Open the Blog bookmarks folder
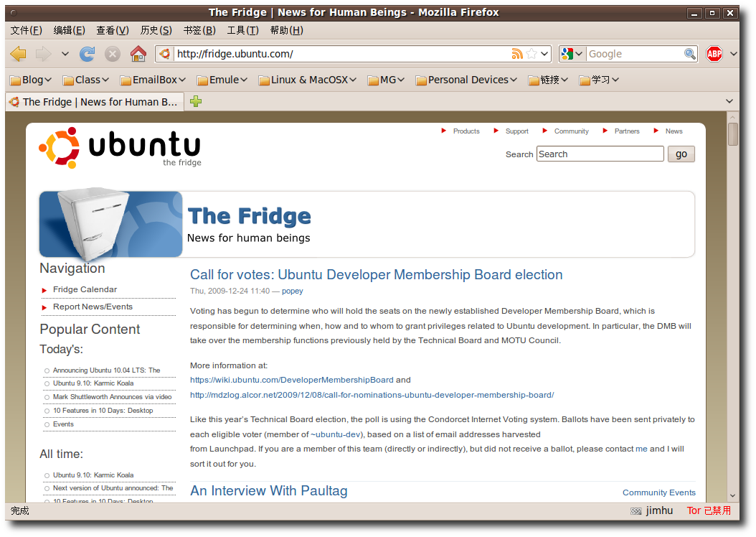 tap(31, 80)
